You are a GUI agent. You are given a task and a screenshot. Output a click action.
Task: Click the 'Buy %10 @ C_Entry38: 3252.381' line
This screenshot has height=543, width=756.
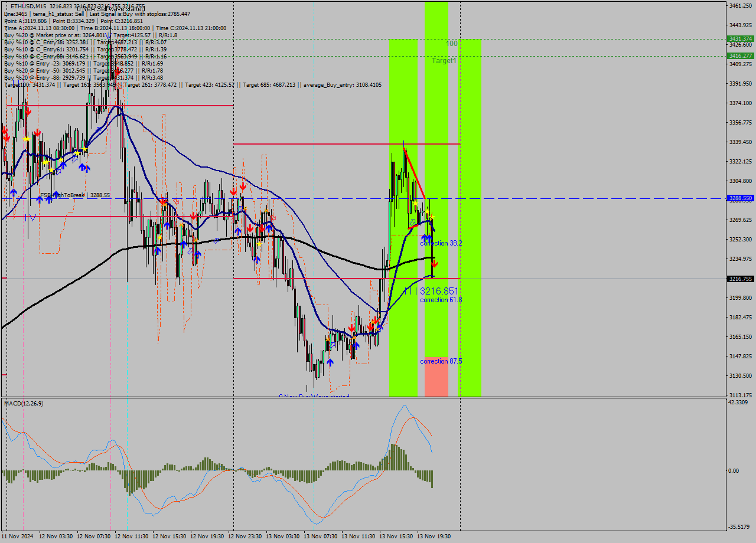click(86, 42)
